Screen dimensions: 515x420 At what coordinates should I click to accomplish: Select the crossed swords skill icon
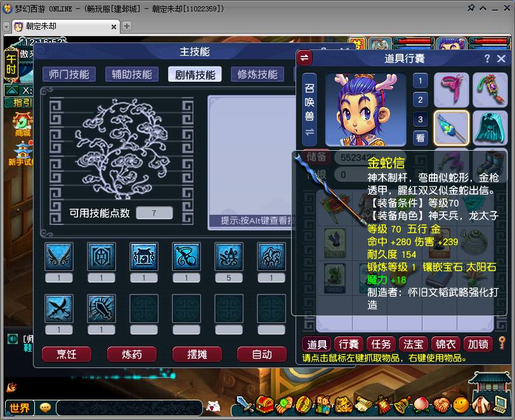(x=59, y=309)
